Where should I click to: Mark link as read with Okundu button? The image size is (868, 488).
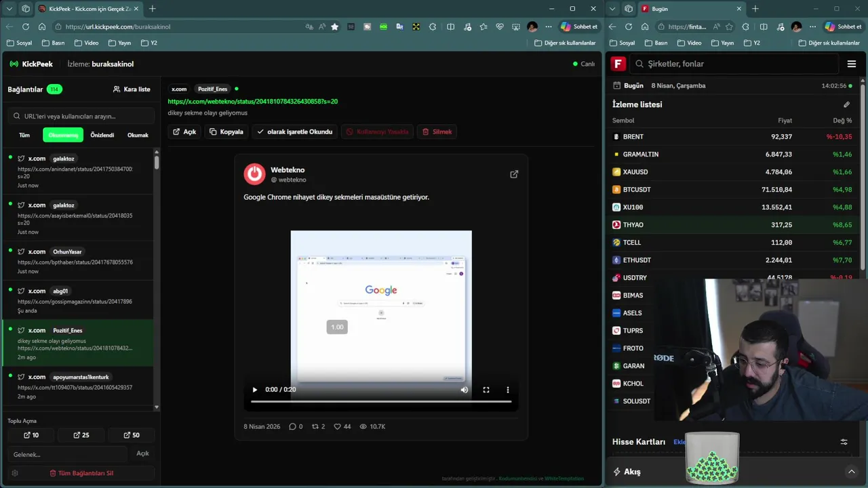tap(295, 131)
